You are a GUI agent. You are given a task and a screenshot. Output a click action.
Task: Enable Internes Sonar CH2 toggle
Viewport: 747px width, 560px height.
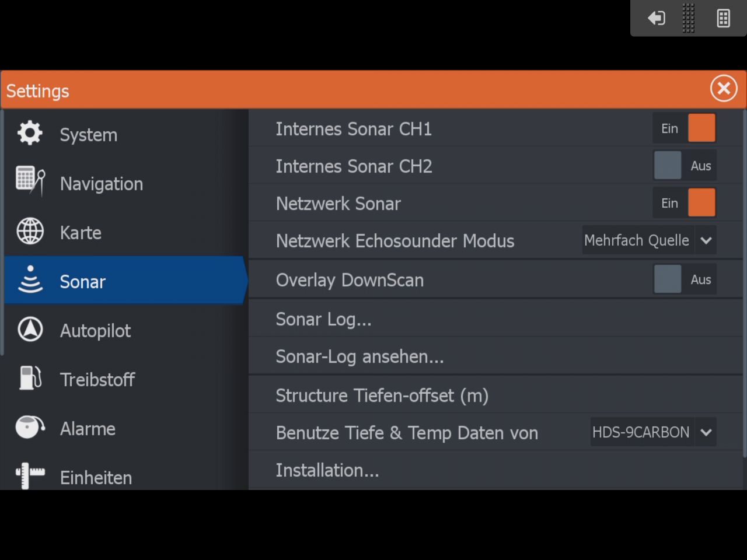tap(684, 166)
